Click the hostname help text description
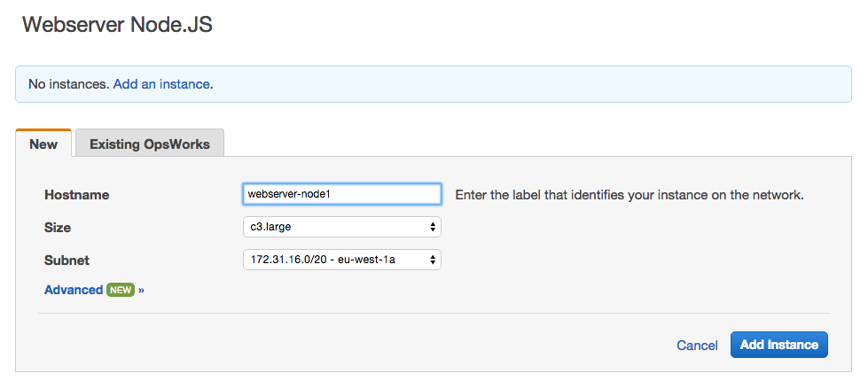 [629, 195]
